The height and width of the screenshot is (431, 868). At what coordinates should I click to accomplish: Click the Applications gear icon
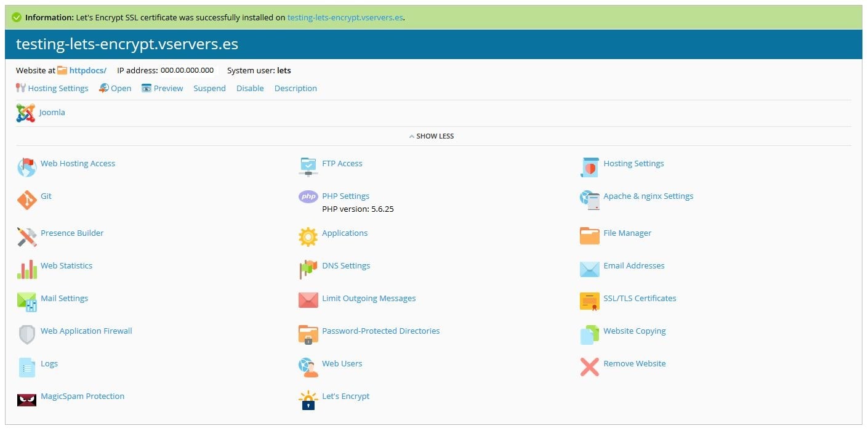pos(308,236)
